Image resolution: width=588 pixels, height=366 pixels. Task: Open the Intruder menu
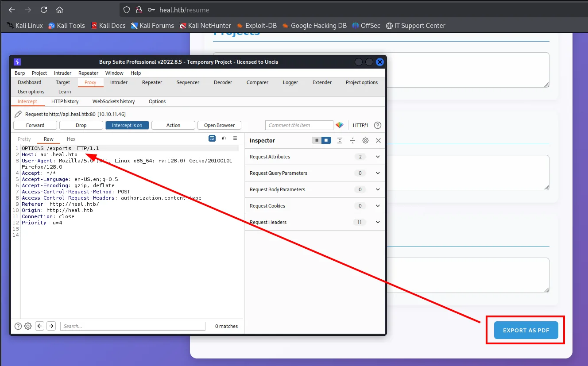62,73
